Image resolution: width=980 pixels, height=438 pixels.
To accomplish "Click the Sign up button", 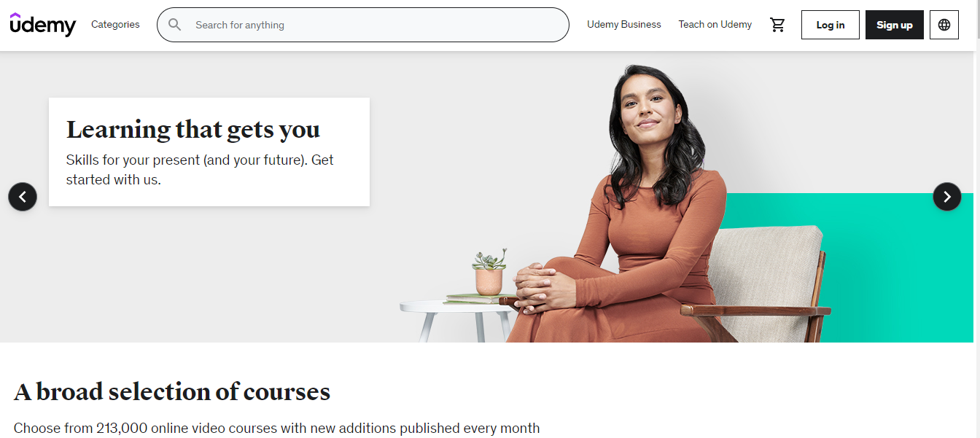I will (895, 25).
